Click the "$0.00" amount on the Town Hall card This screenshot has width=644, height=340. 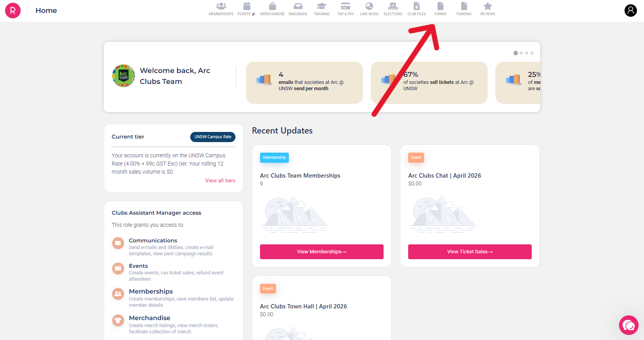coord(267,314)
